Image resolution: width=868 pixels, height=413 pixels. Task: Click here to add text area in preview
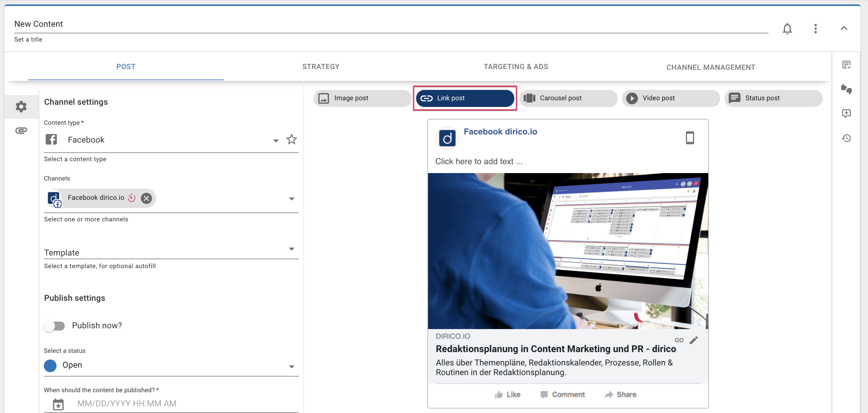479,162
